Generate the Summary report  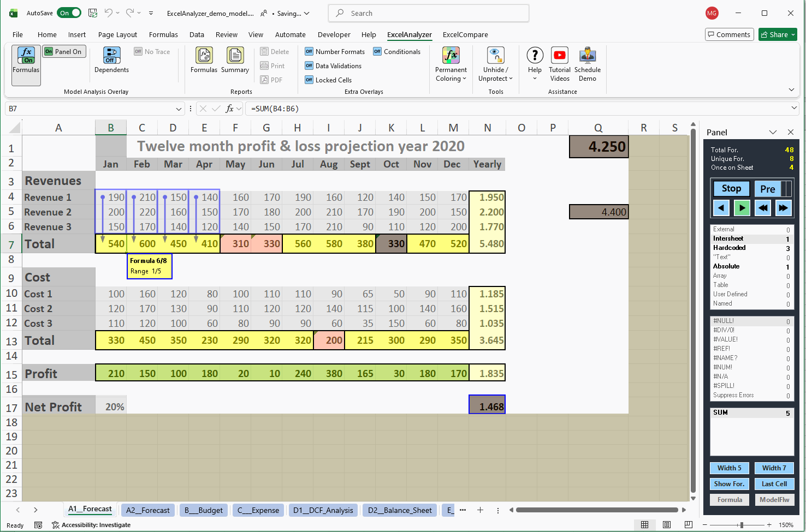235,60
